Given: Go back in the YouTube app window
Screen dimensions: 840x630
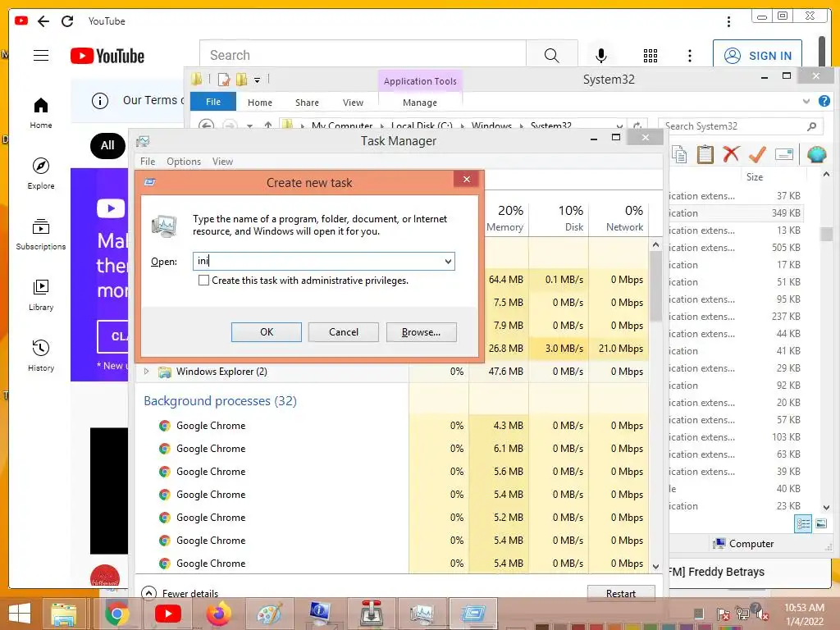Looking at the screenshot, I should 43,21.
